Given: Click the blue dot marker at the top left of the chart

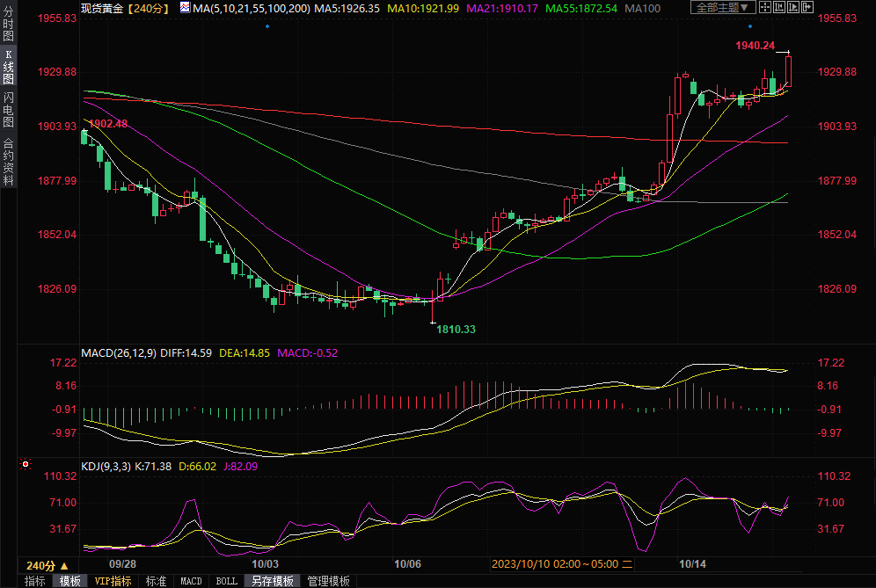Looking at the screenshot, I should 267,26.
